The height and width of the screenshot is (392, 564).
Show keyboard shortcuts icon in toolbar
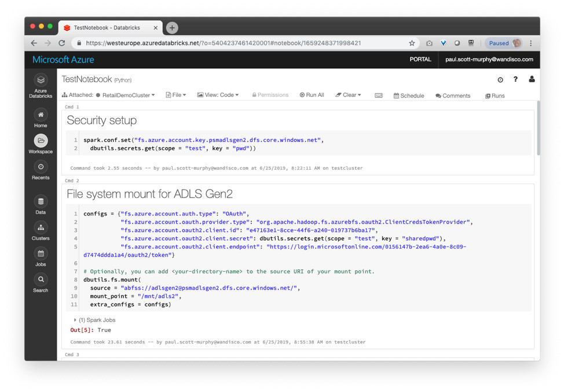click(x=379, y=96)
